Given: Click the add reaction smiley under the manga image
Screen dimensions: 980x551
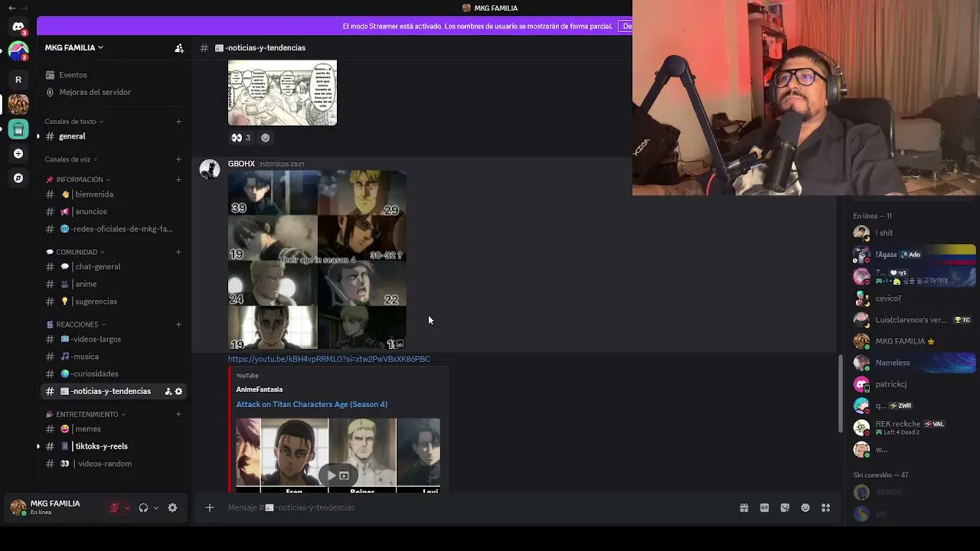Looking at the screenshot, I should [x=266, y=138].
